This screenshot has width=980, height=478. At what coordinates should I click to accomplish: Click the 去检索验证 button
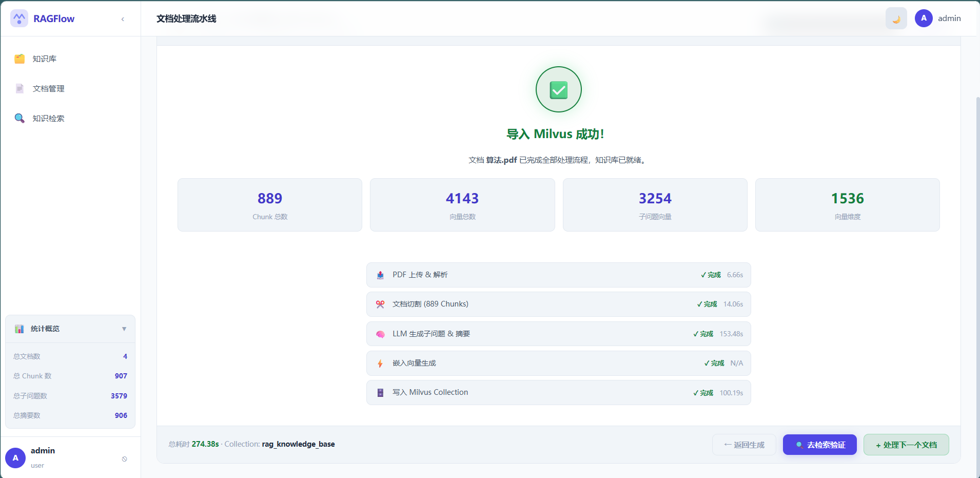pyautogui.click(x=819, y=445)
